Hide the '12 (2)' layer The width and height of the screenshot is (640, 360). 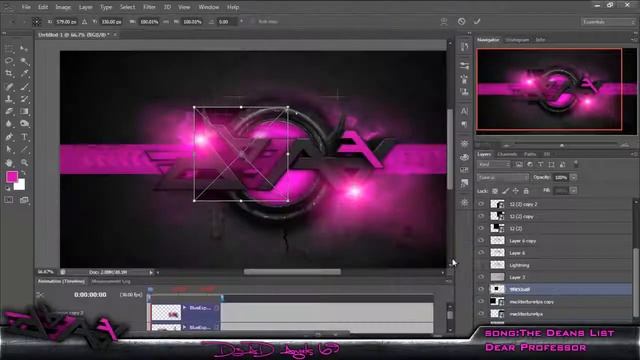point(481,228)
